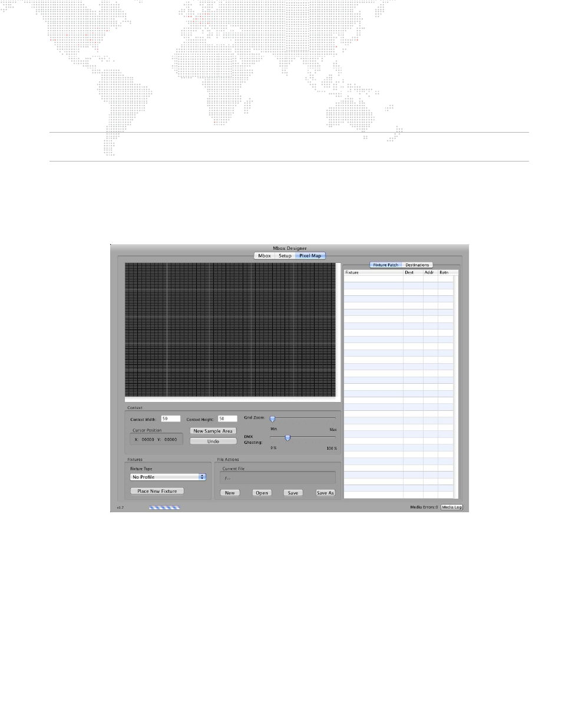The image size is (562, 728).
Task: Create a new file with New button
Action: [230, 493]
